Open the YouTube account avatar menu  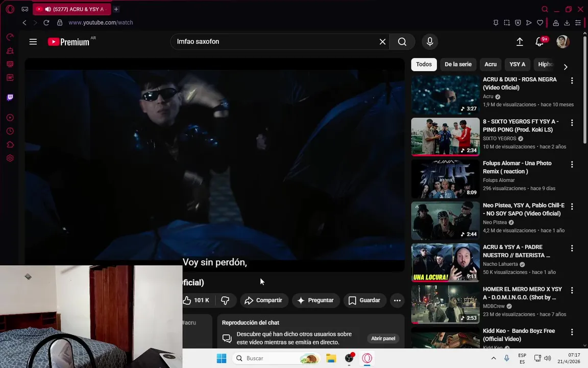click(x=563, y=42)
